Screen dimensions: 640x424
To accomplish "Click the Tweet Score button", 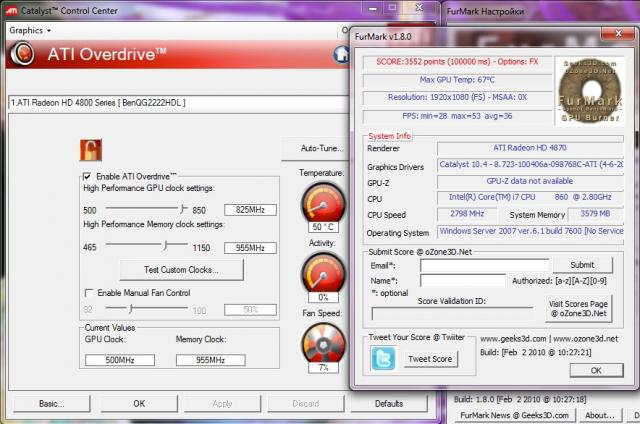I will (430, 359).
